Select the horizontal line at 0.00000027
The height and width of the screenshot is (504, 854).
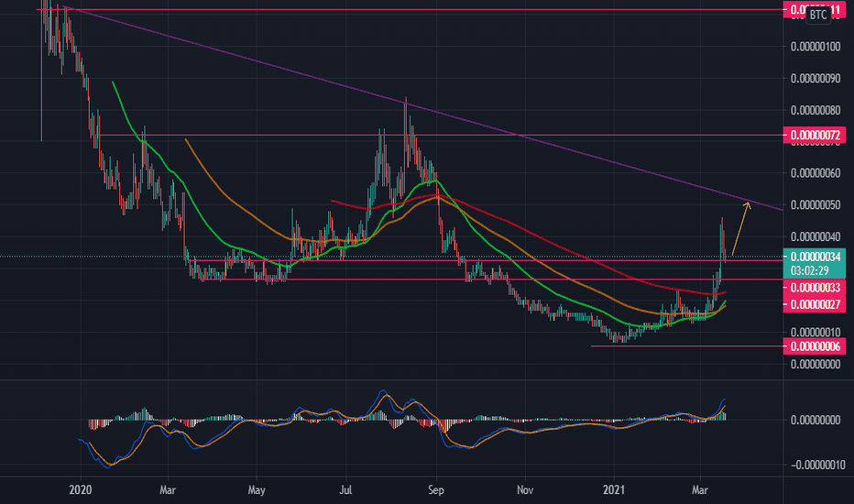(x=490, y=279)
